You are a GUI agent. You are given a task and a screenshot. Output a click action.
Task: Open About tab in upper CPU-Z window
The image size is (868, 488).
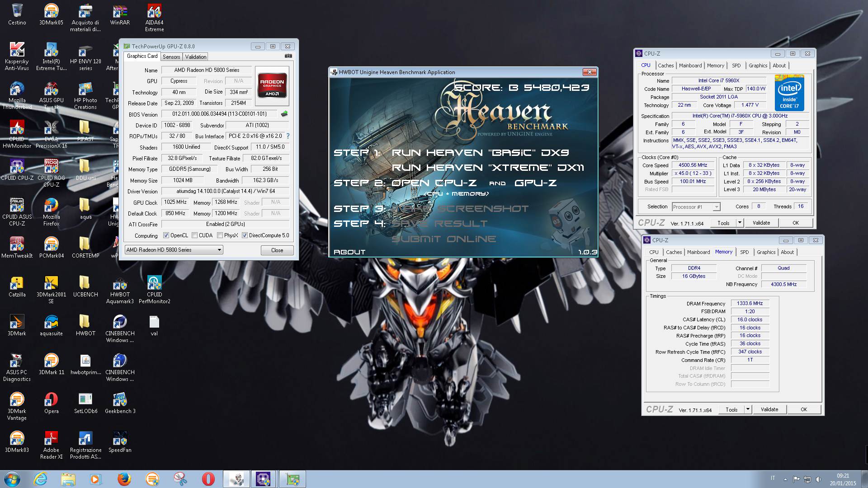coord(779,66)
